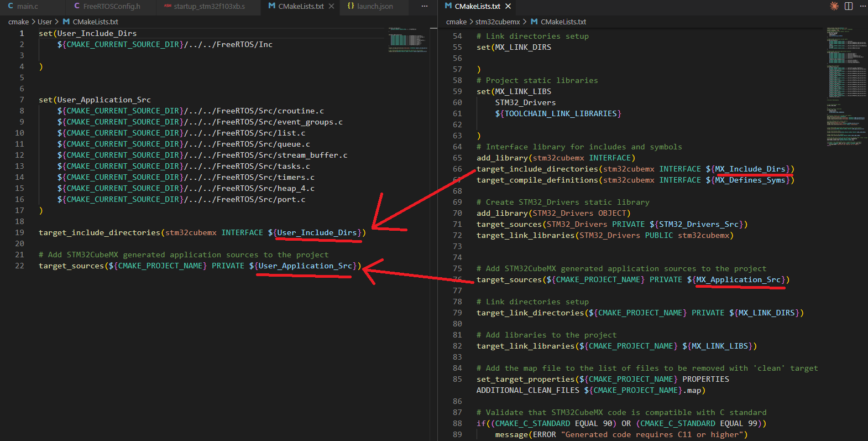This screenshot has height=441, width=868.
Task: Click the FreeRTOS/Src/port.c source line
Action: pyautogui.click(x=181, y=199)
